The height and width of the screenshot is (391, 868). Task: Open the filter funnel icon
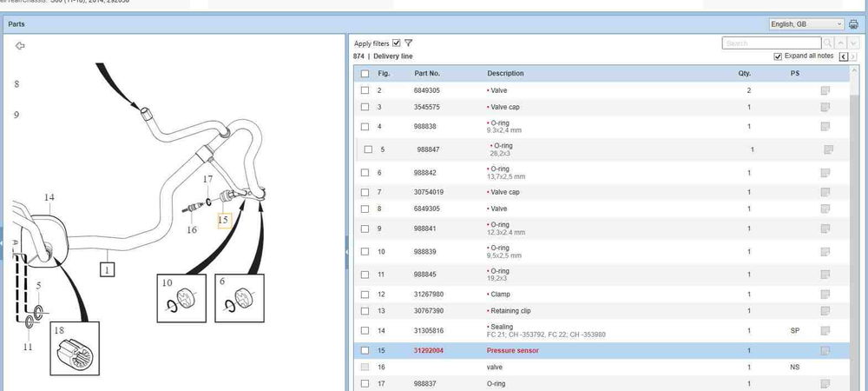click(408, 43)
